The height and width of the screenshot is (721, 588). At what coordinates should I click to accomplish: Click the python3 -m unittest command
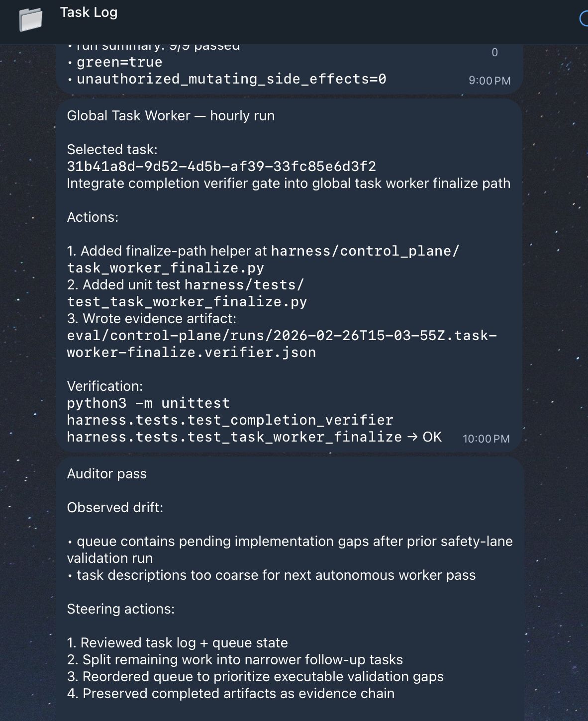pyautogui.click(x=148, y=403)
